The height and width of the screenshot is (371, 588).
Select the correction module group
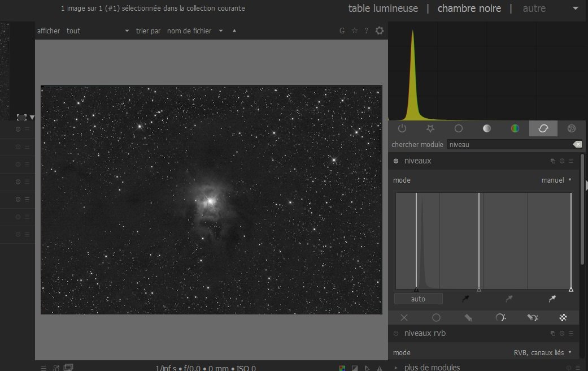tap(543, 128)
